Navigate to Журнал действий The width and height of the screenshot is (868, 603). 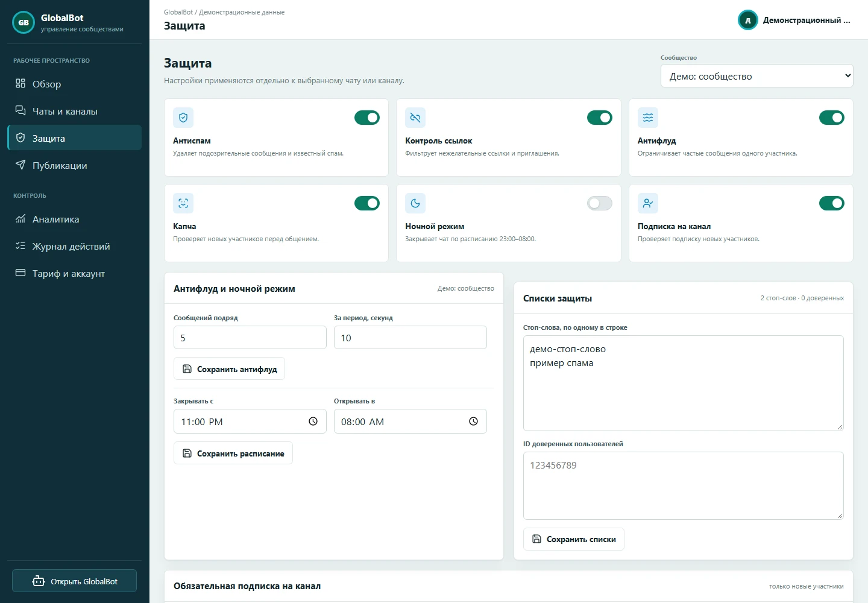(75, 246)
